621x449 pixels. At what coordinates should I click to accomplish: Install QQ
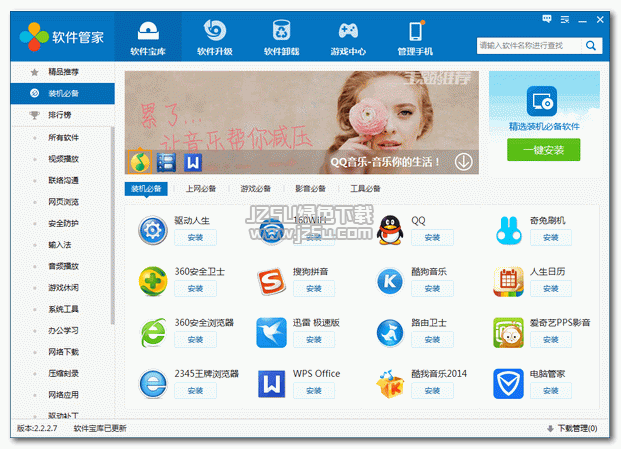[x=432, y=238]
